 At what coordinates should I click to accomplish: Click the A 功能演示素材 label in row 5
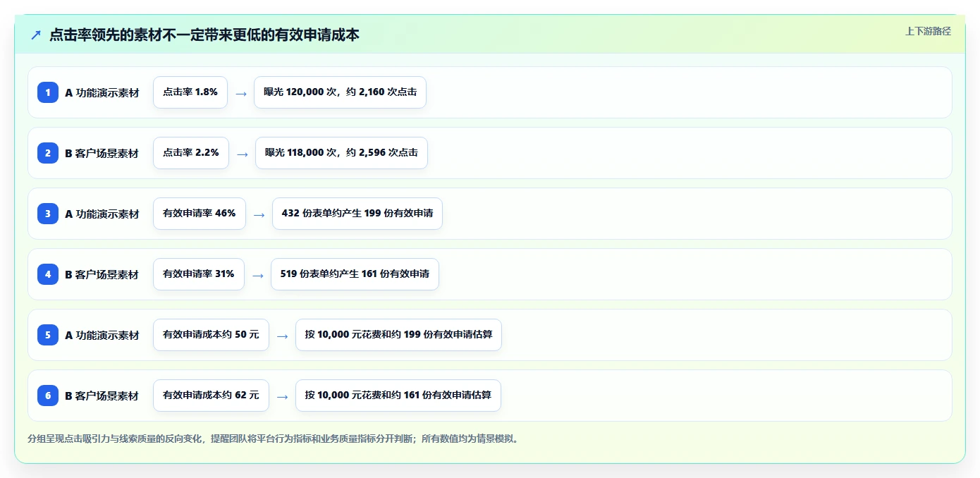tap(102, 335)
